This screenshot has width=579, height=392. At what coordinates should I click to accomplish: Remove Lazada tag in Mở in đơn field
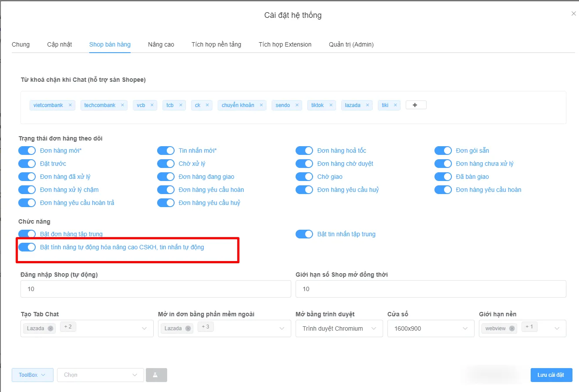pos(188,328)
